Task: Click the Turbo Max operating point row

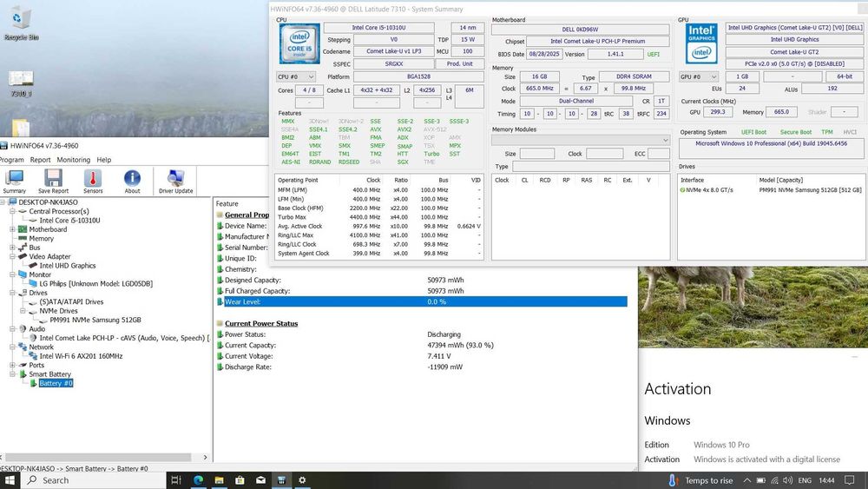Action: tap(379, 217)
